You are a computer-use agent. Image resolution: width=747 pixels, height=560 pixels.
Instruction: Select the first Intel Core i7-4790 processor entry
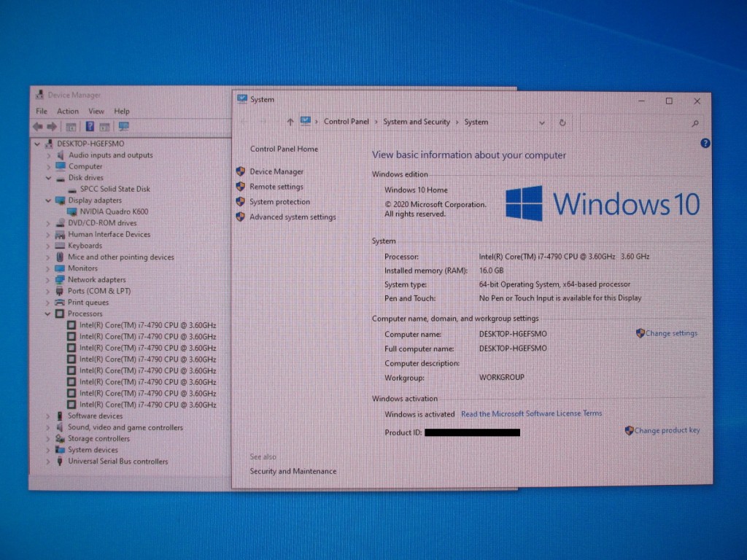(147, 325)
